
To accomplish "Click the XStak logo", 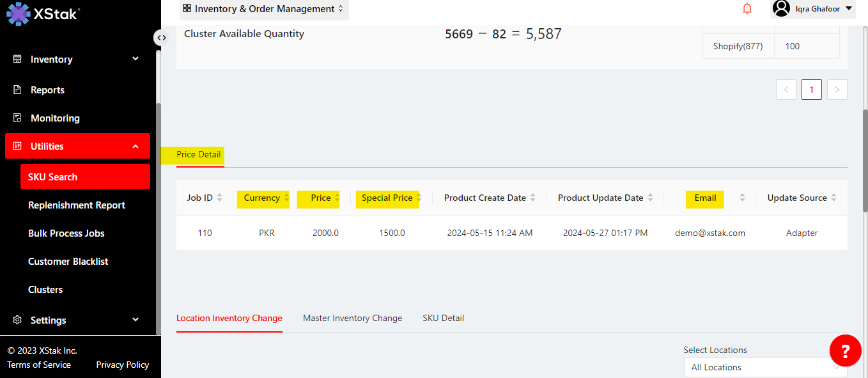I will [42, 13].
